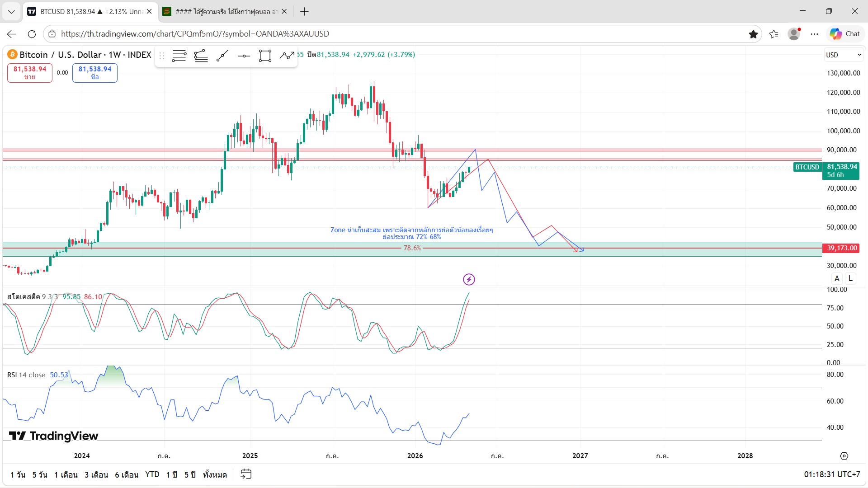Open browser settings and more menu
The height and width of the screenshot is (488, 868).
(x=814, y=34)
